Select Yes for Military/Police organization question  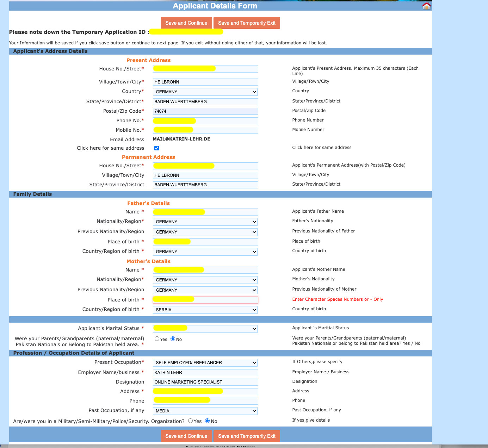coord(190,421)
